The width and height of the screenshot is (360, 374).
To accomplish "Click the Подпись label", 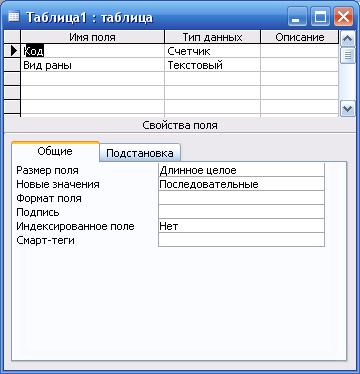I will click(x=38, y=212).
